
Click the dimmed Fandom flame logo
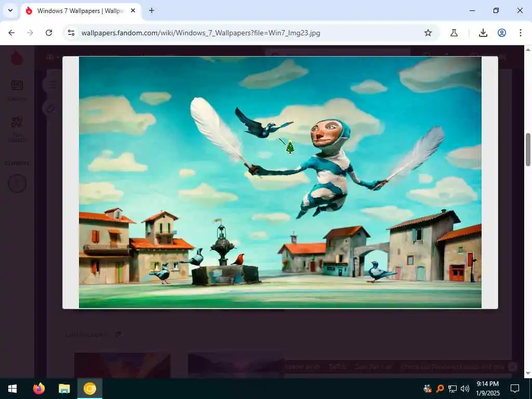(x=17, y=58)
